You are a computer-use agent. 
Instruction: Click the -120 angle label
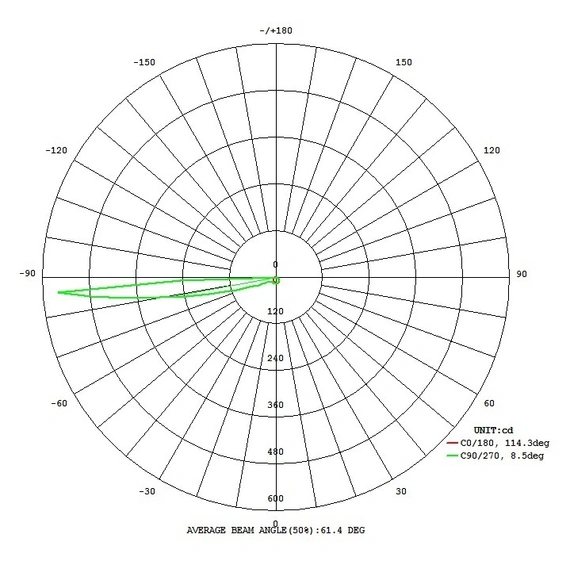click(56, 150)
